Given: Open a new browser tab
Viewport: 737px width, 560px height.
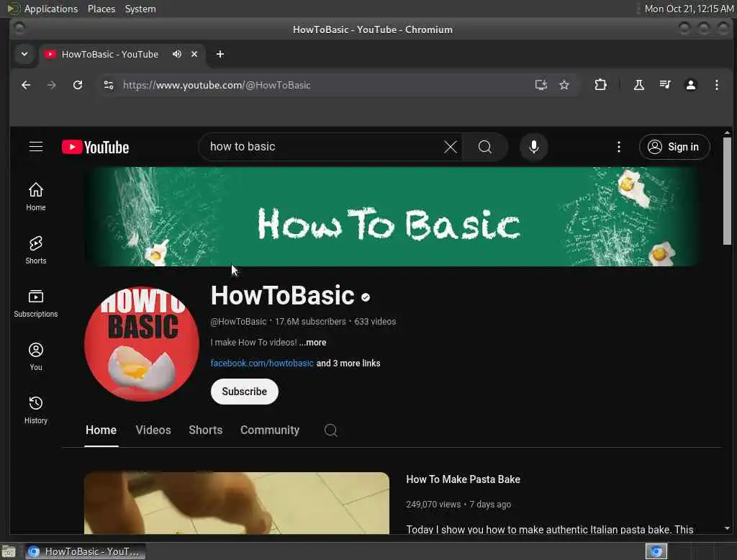Looking at the screenshot, I should click(x=220, y=54).
